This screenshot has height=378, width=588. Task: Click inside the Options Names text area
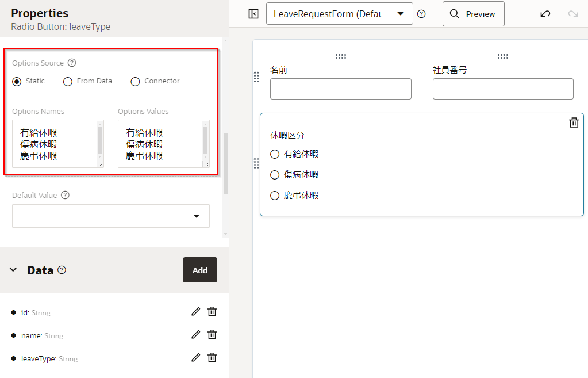(x=54, y=144)
